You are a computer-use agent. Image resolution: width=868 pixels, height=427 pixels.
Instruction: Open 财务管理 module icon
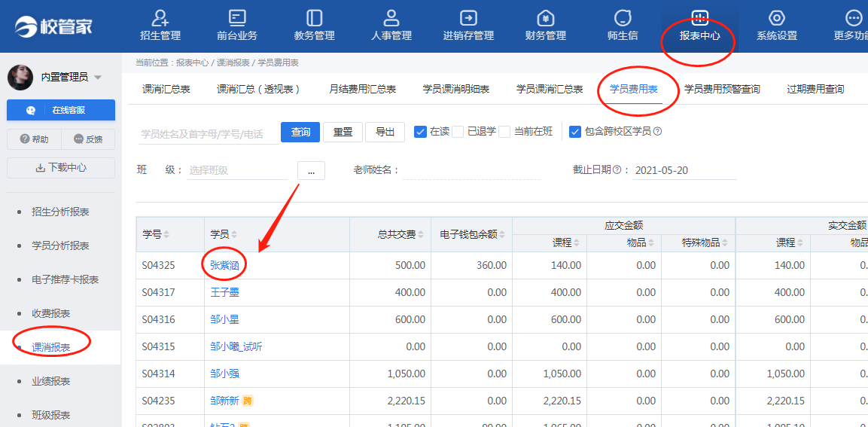546,18
